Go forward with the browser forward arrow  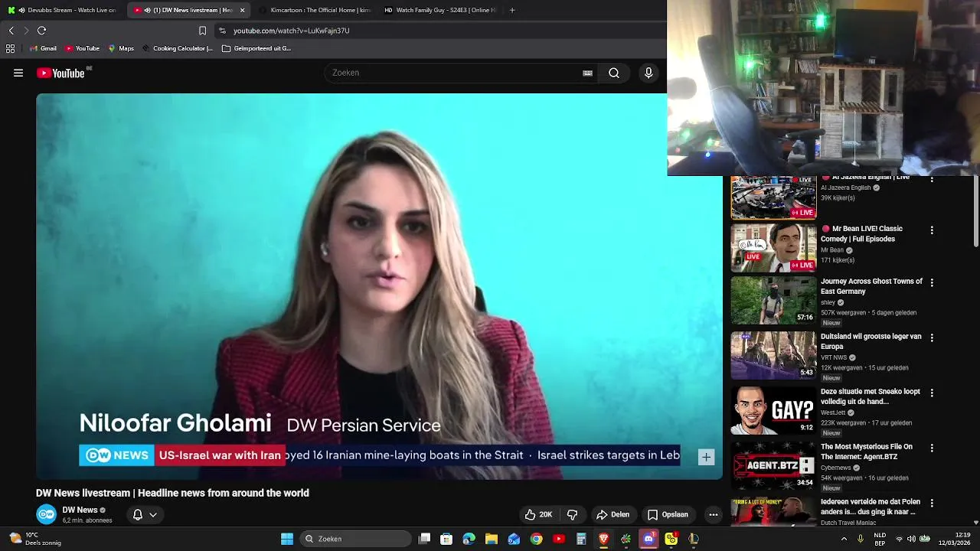[x=26, y=31]
